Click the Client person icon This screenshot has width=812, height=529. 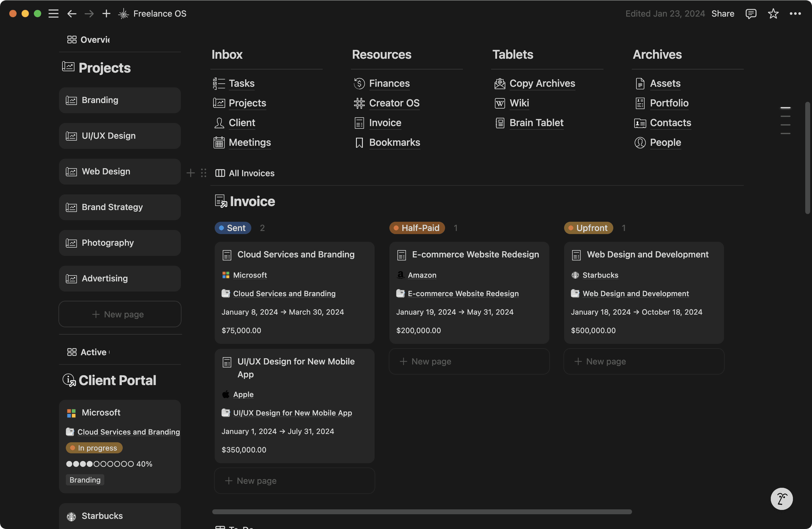219,123
